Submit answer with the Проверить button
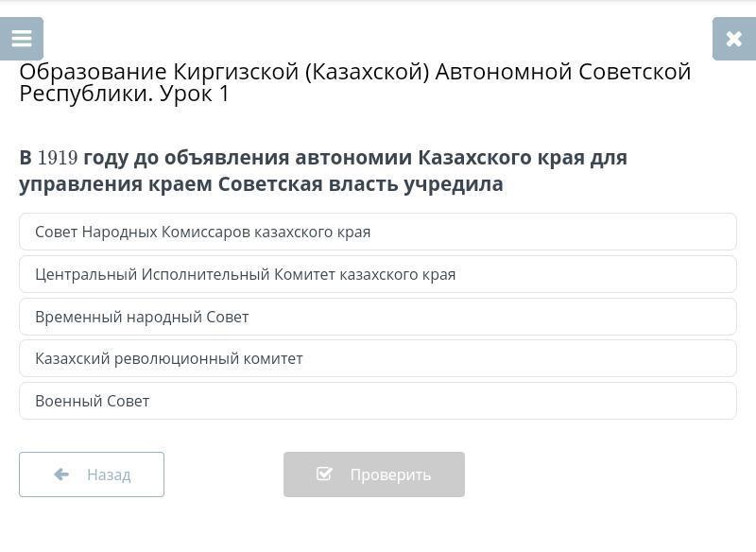 [x=374, y=474]
